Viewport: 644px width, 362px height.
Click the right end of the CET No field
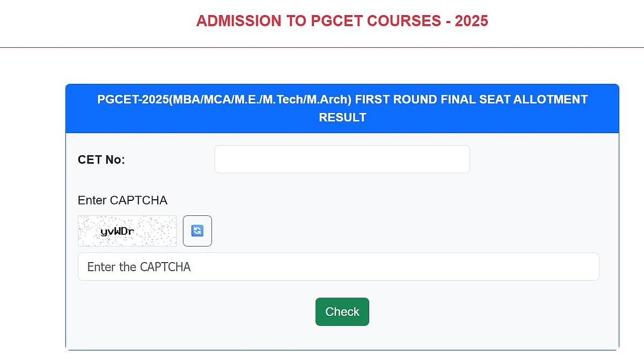456,159
